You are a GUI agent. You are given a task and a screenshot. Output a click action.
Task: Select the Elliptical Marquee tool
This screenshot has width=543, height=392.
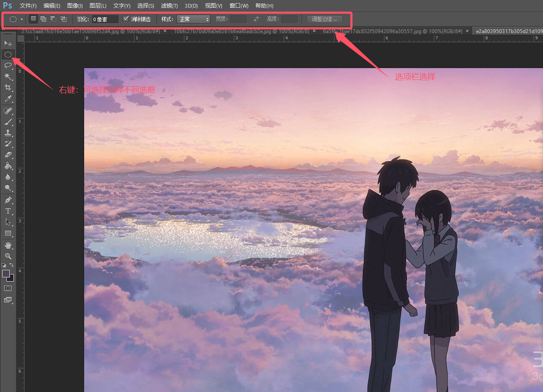[x=8, y=54]
